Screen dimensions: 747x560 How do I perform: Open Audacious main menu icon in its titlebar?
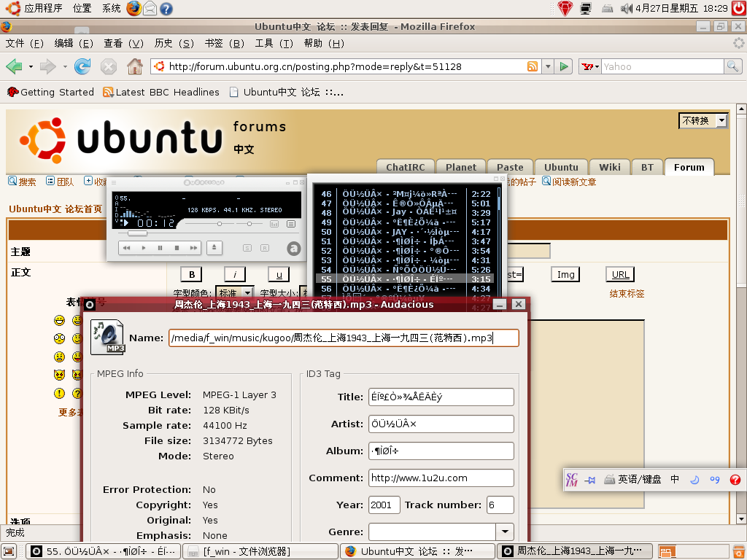113,182
